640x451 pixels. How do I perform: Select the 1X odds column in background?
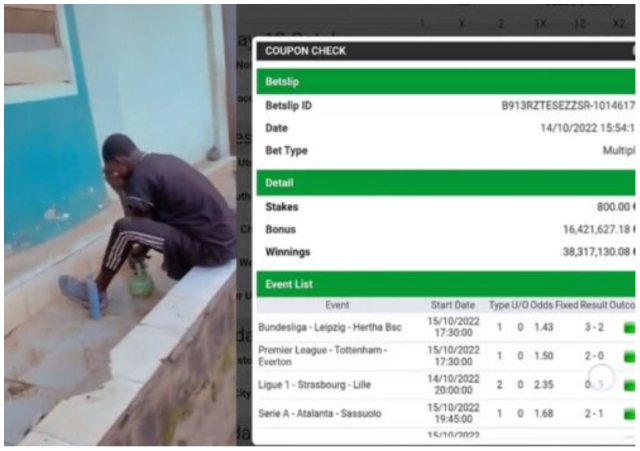coord(541,24)
